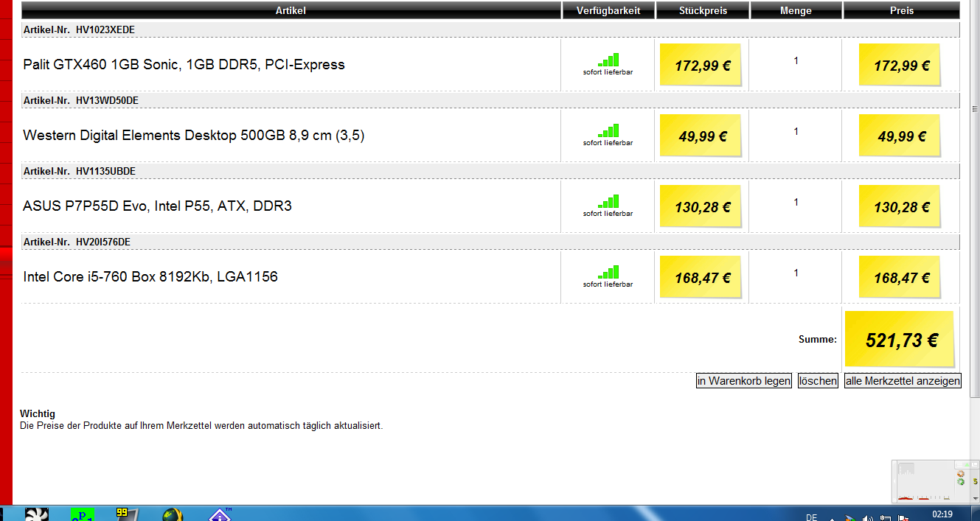Open the globe icon in taskbar

pyautogui.click(x=173, y=514)
